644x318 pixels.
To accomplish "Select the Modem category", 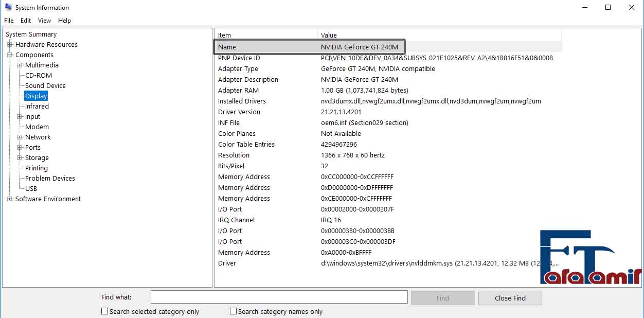I will (x=37, y=127).
